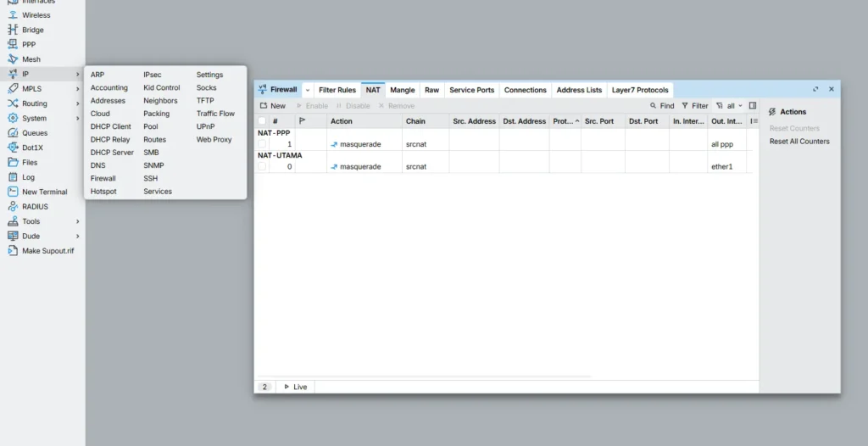The image size is (868, 446).
Task: Click Reset All Counters
Action: 799,142
